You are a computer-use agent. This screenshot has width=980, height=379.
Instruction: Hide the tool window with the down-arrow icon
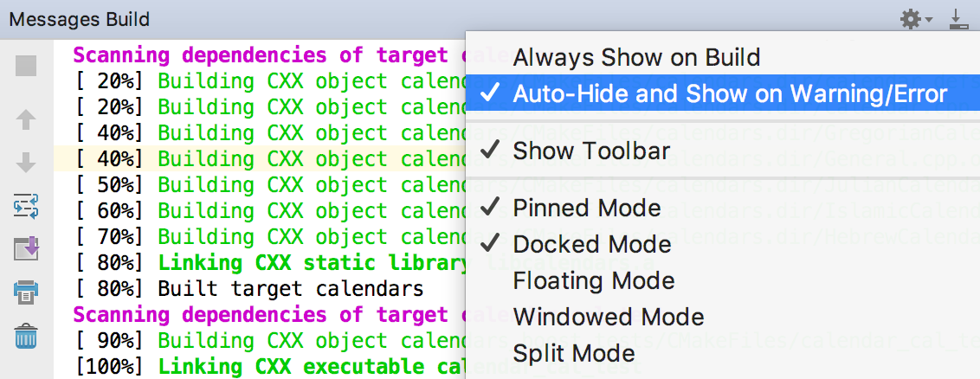[957, 19]
